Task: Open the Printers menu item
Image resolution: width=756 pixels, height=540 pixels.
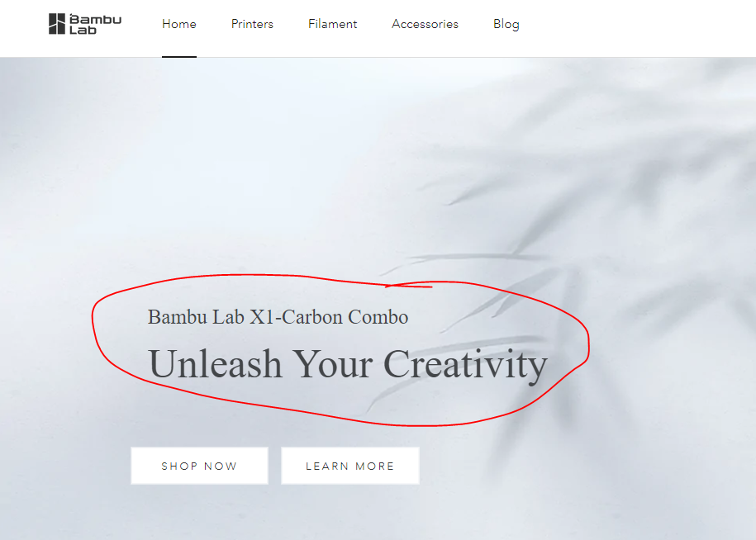Action: tap(252, 24)
